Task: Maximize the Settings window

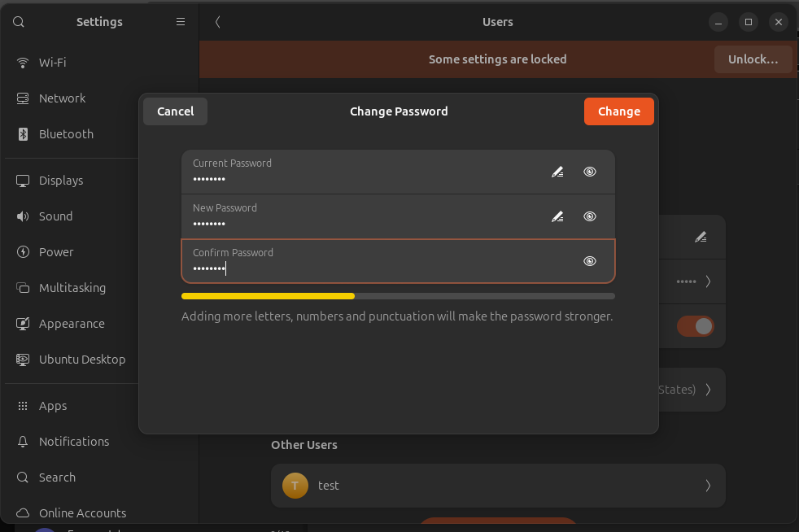Action: point(748,22)
